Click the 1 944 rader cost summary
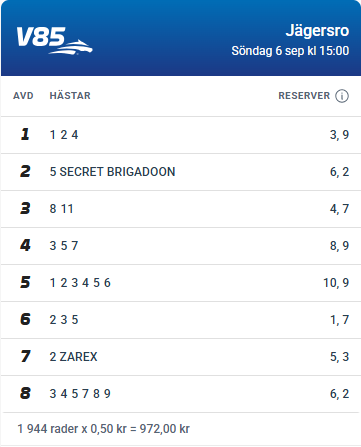 pyautogui.click(x=104, y=429)
